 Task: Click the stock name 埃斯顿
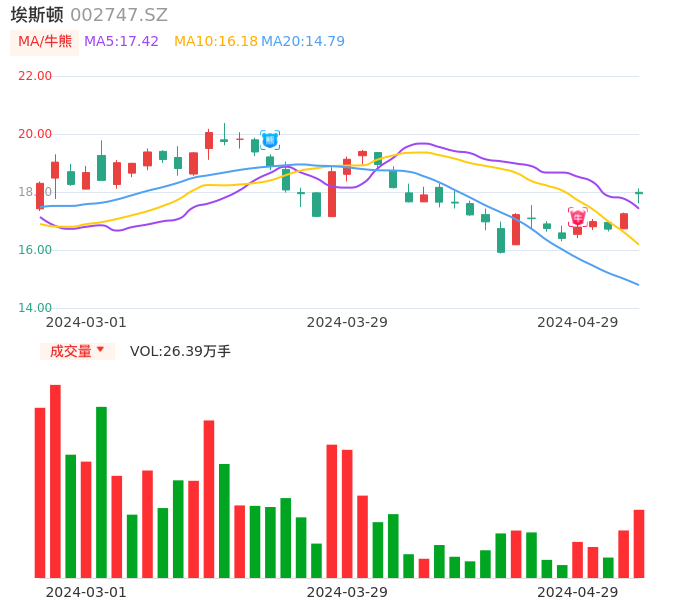coord(37,15)
